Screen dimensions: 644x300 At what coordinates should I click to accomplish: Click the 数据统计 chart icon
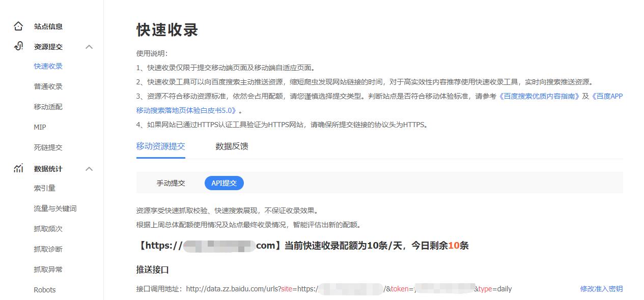19,168
